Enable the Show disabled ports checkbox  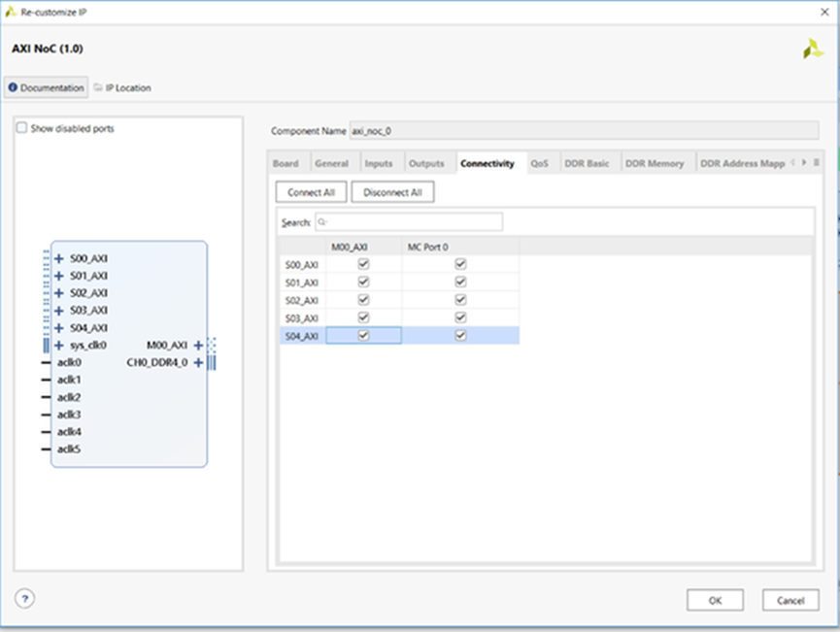(22, 128)
